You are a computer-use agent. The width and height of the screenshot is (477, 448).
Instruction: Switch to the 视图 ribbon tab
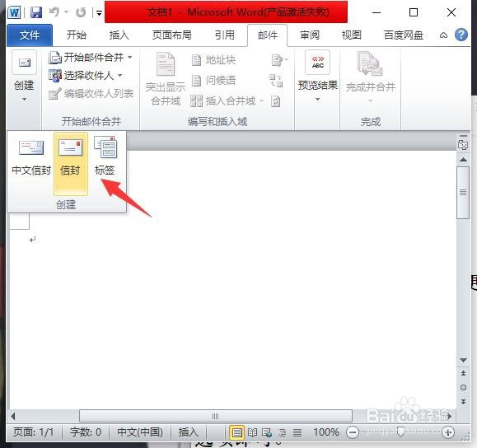(x=351, y=35)
